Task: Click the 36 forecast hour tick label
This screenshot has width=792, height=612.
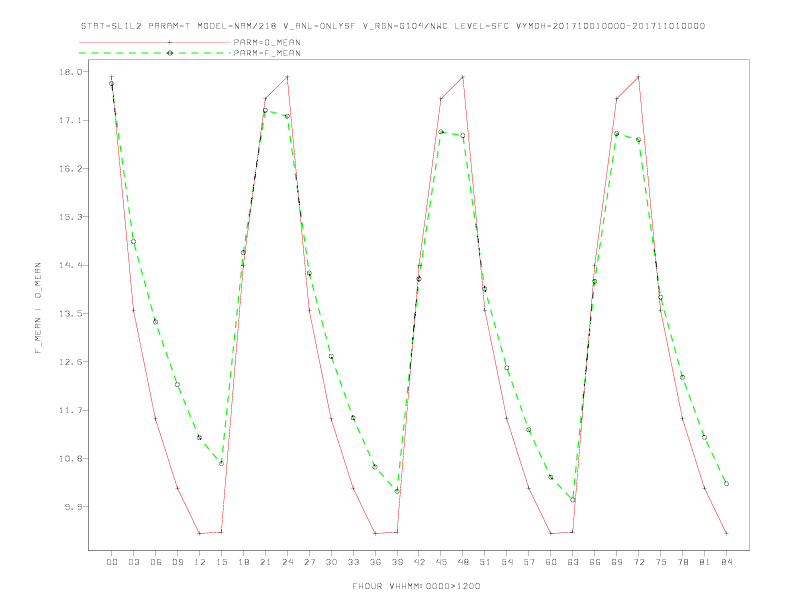Action: pyautogui.click(x=375, y=562)
